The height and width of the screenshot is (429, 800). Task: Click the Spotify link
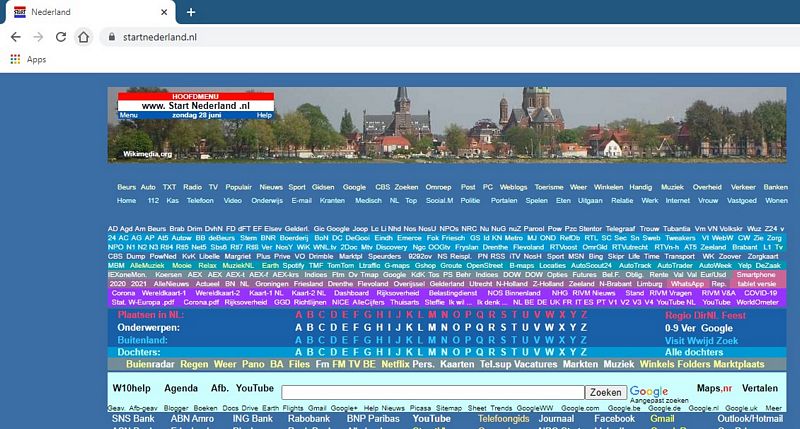[x=293, y=265]
